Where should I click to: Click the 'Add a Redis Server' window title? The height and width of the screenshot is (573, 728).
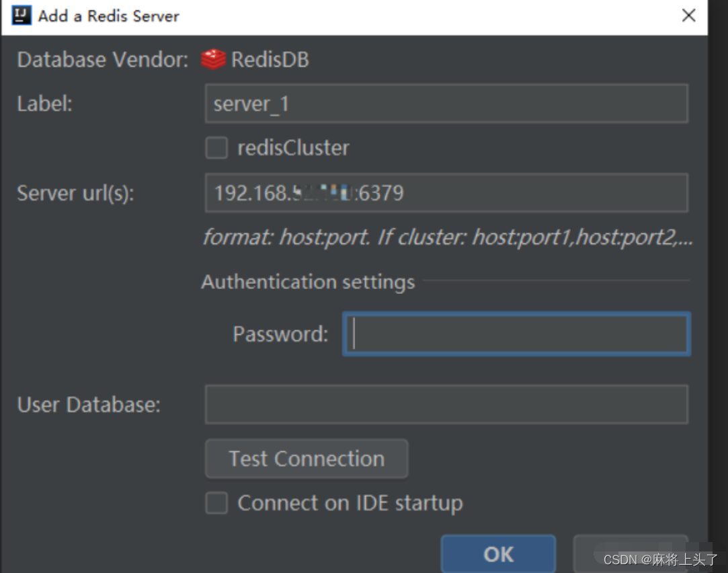pos(109,15)
